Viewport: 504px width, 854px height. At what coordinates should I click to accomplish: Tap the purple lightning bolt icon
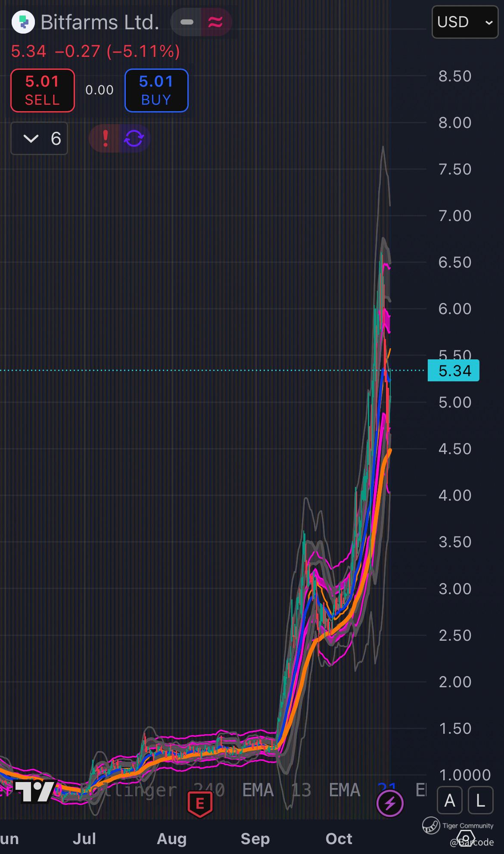[390, 803]
